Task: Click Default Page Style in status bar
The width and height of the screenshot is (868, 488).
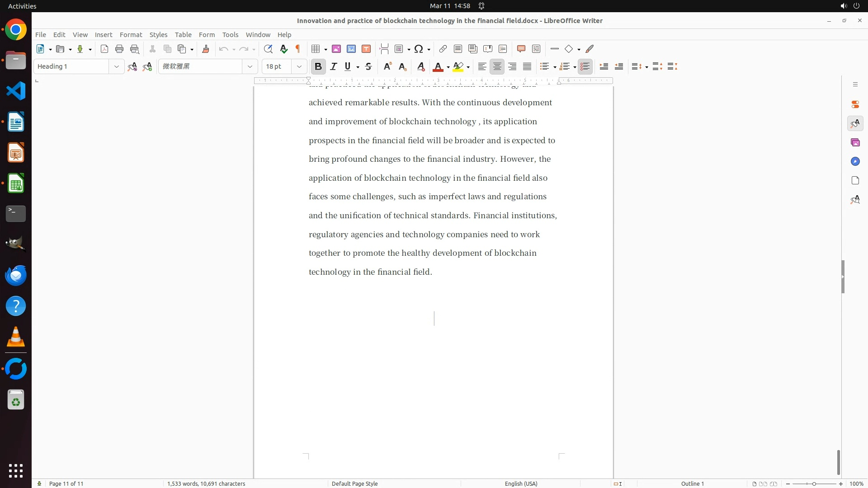Action: 354,483
